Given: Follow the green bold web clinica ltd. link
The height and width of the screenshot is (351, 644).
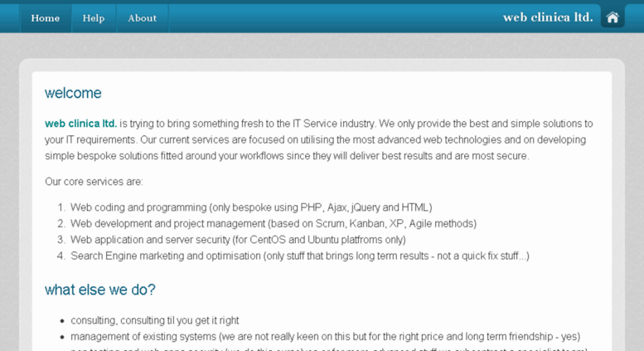Looking at the screenshot, I should [81, 124].
